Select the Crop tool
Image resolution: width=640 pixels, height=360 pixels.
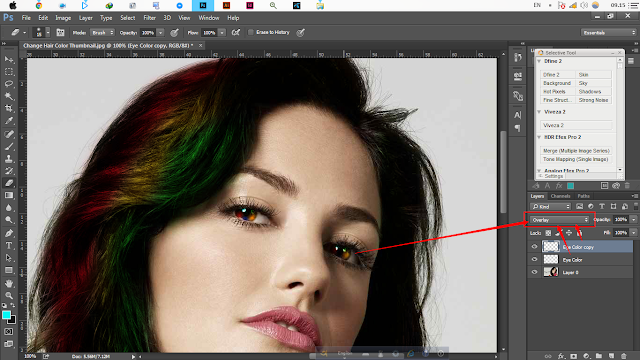[x=9, y=109]
